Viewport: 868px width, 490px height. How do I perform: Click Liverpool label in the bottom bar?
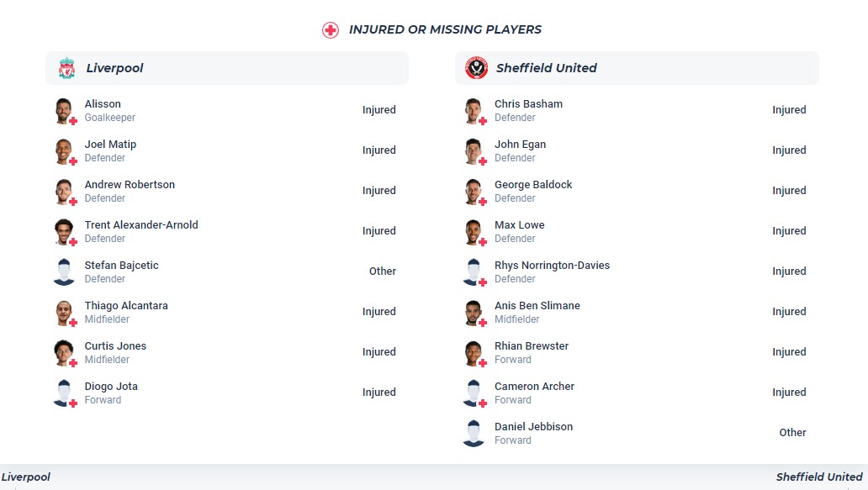26,477
